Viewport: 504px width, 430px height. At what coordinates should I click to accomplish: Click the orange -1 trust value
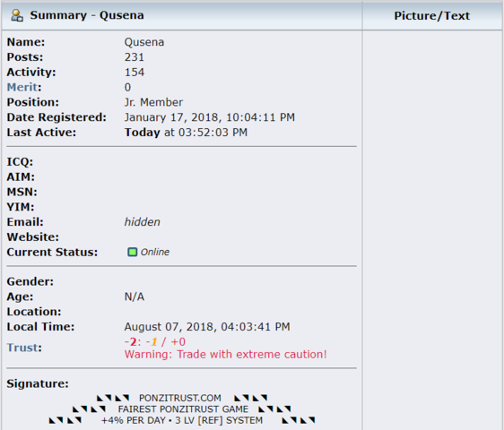(152, 341)
